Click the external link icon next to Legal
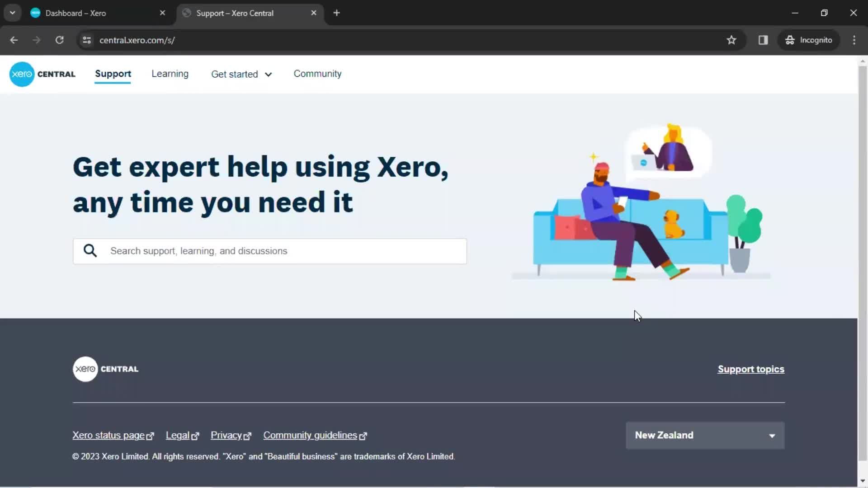The image size is (868, 488). click(195, 436)
